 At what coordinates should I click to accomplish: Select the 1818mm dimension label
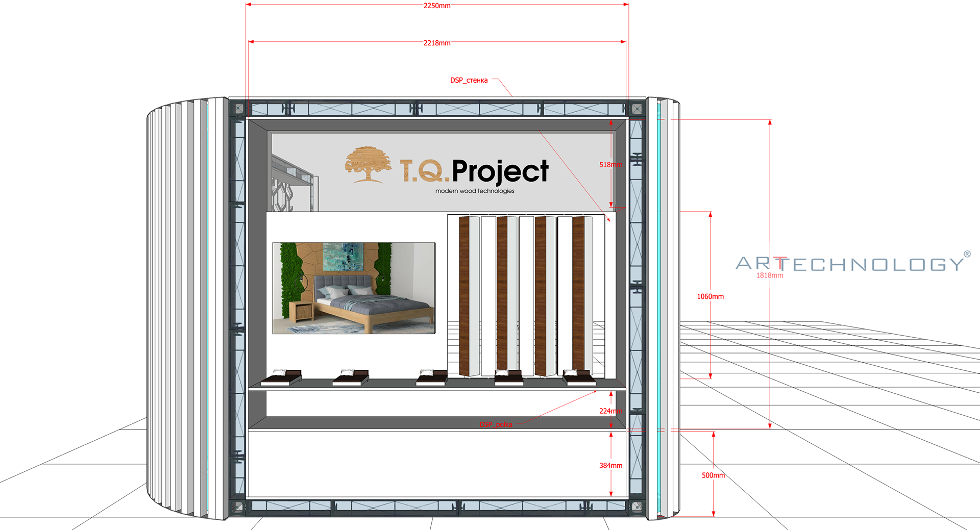click(x=769, y=275)
